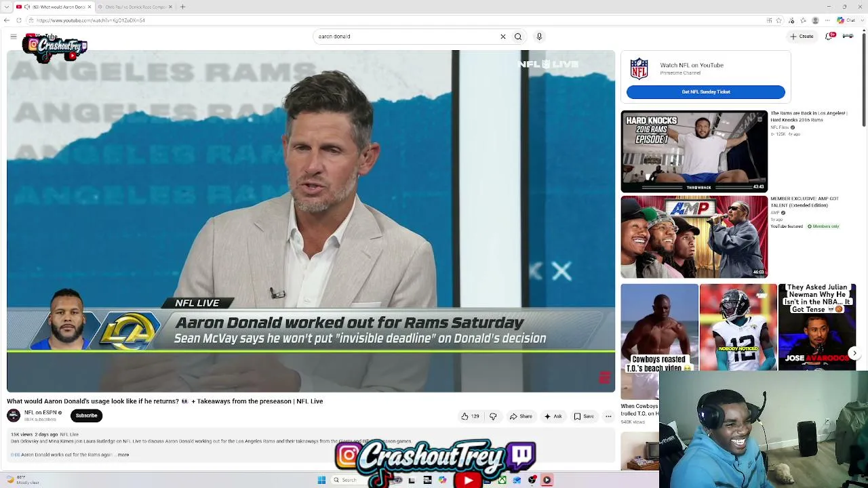Play Hard Knocks 2016 Rams Episode 1 thumbnail
Image resolution: width=868 pixels, height=488 pixels.
point(694,152)
